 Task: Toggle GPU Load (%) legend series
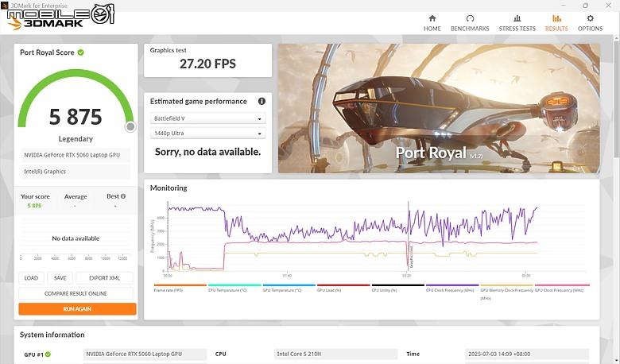coord(343,288)
